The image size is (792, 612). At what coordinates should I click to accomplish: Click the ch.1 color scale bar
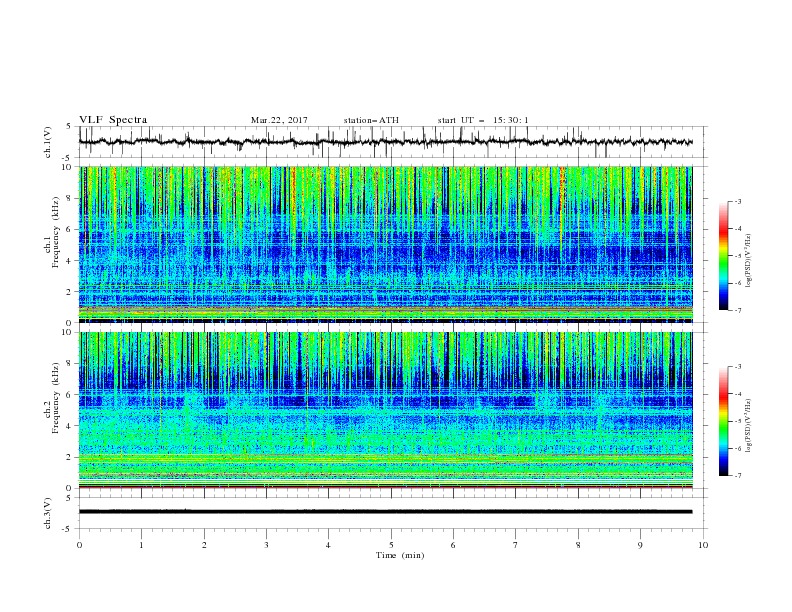tap(723, 256)
